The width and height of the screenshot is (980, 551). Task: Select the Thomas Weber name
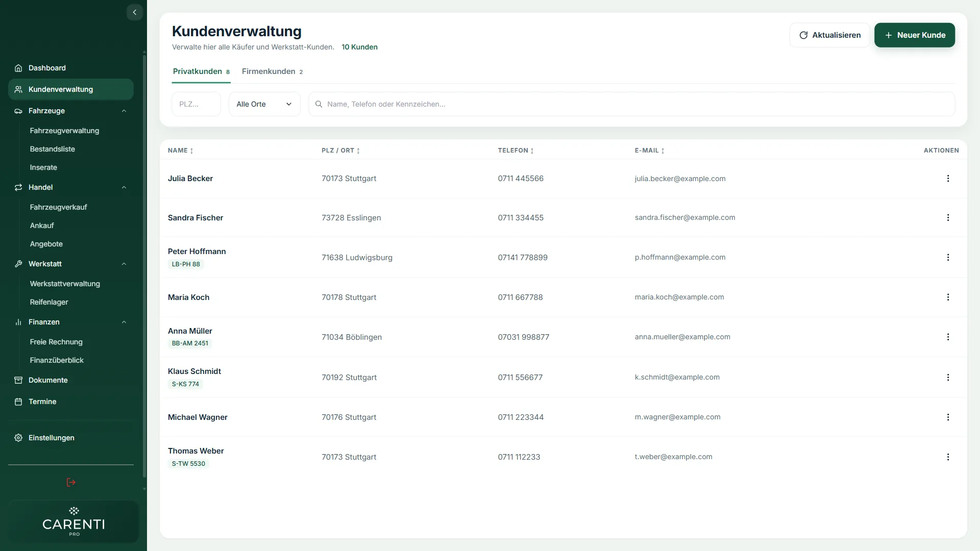click(196, 451)
